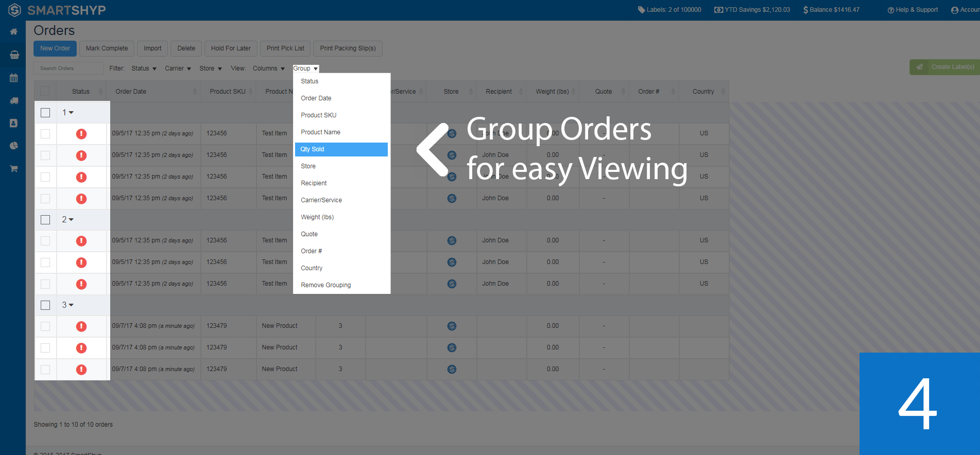Click the SmartShyp logo icon
This screenshot has height=455, width=980.
(x=14, y=10)
